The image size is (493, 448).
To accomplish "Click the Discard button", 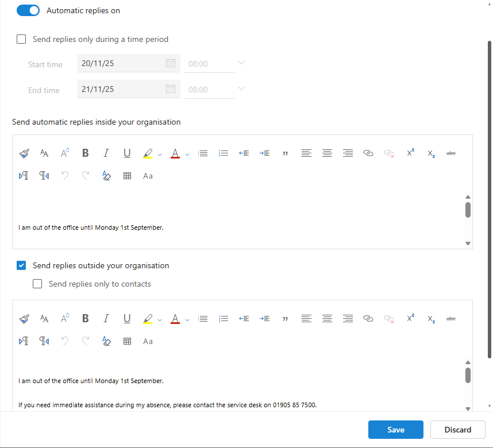I will (x=457, y=430).
